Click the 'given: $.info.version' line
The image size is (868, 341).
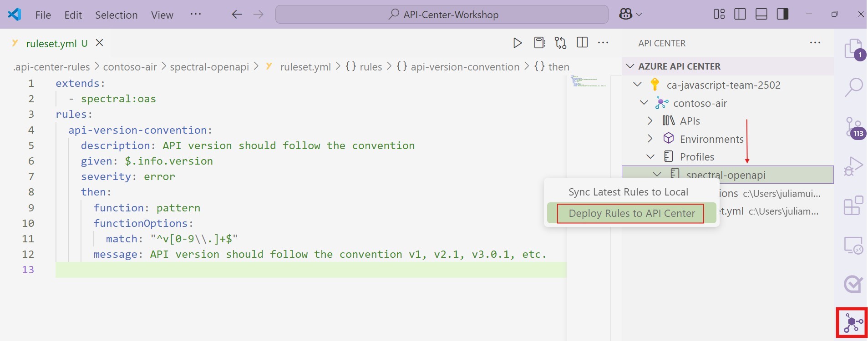coord(147,161)
